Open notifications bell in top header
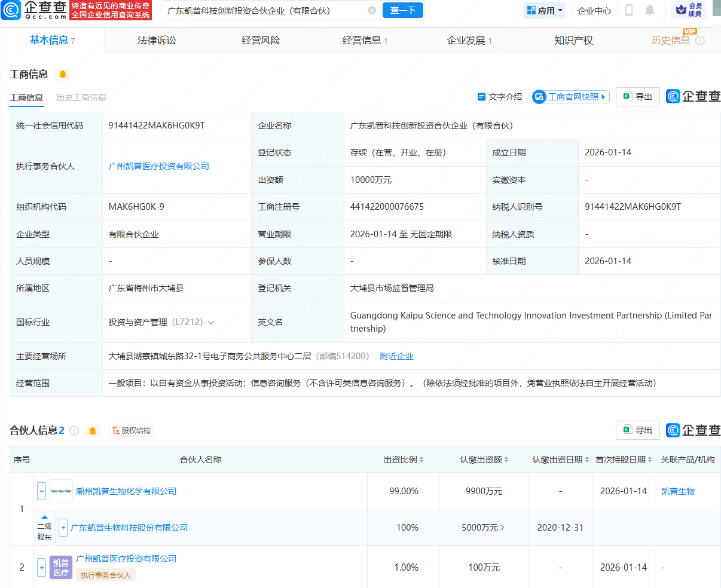The width and height of the screenshot is (721, 588). click(650, 11)
